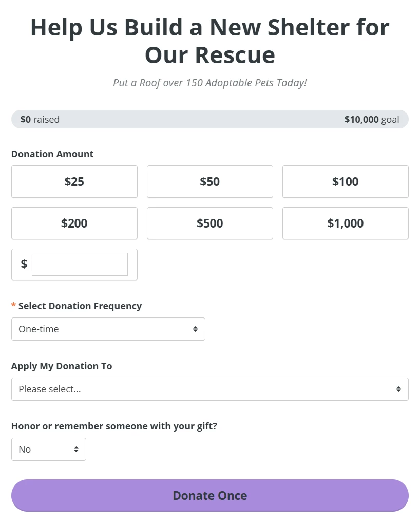The height and width of the screenshot is (524, 420).
Task: Click the arrows icon on the Honor dropdown
Action: pyautogui.click(x=78, y=449)
